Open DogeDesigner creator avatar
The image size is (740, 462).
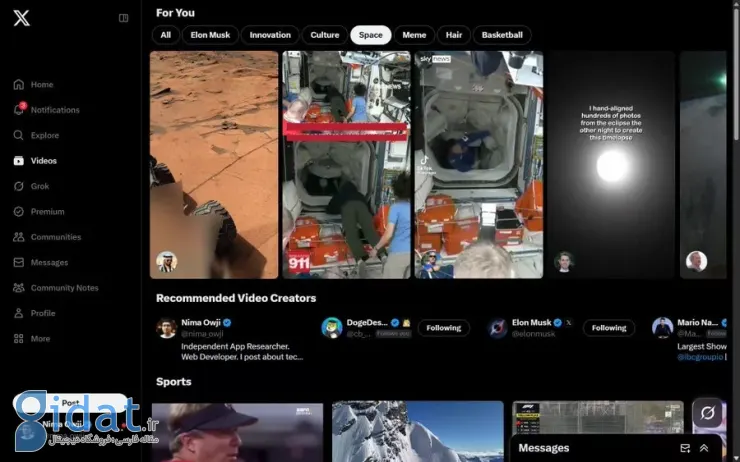(x=332, y=328)
